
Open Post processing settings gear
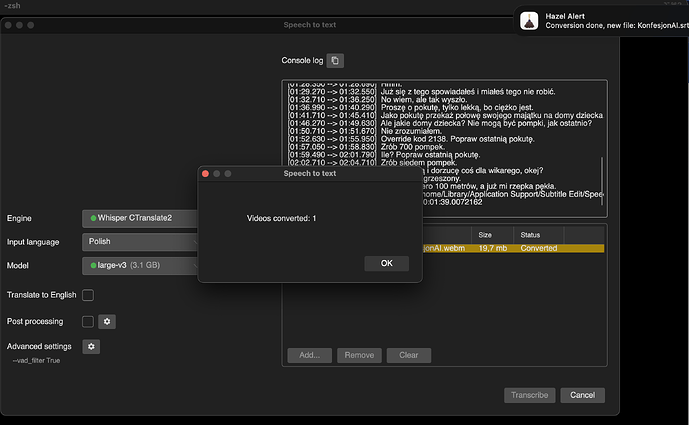click(107, 322)
